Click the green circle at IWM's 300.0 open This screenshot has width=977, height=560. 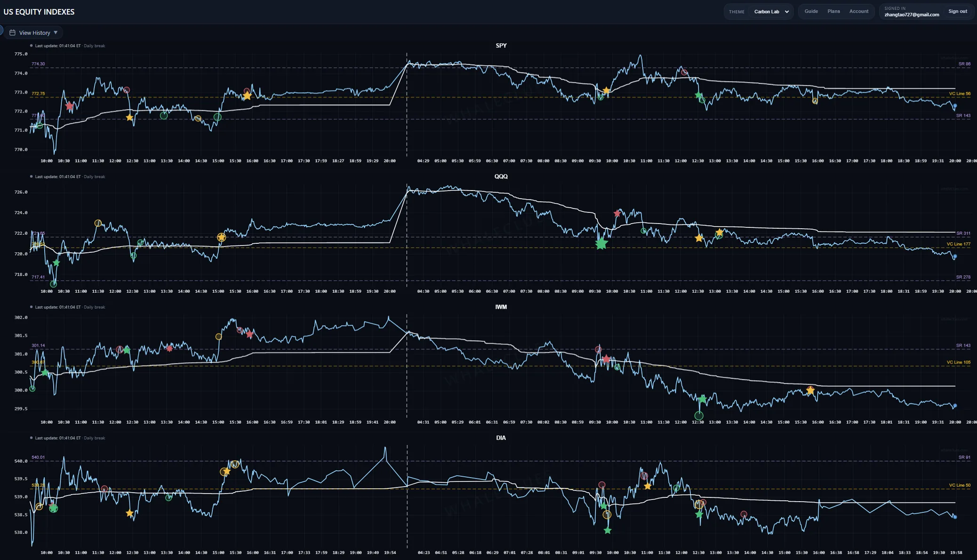(x=32, y=389)
